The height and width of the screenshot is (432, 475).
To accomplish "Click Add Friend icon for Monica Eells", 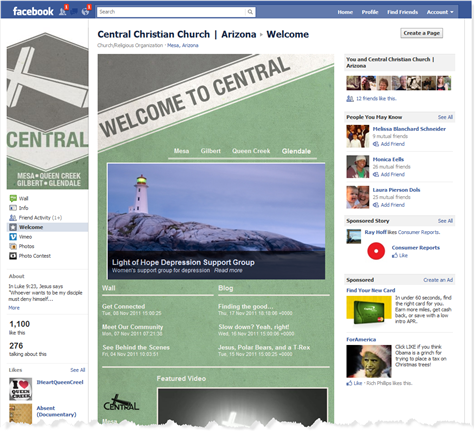I will click(x=376, y=174).
